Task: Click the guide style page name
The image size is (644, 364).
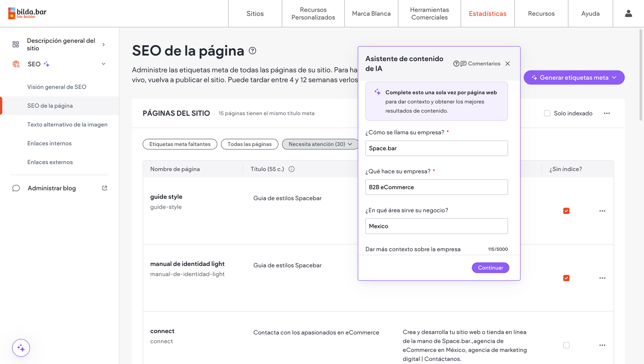Action: tap(166, 197)
